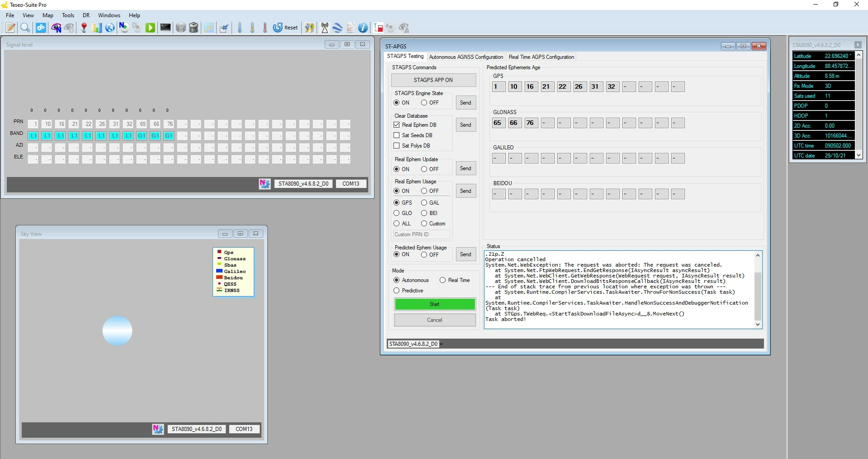Click the green Start button
Screen dimensions: 868x459
(435, 304)
